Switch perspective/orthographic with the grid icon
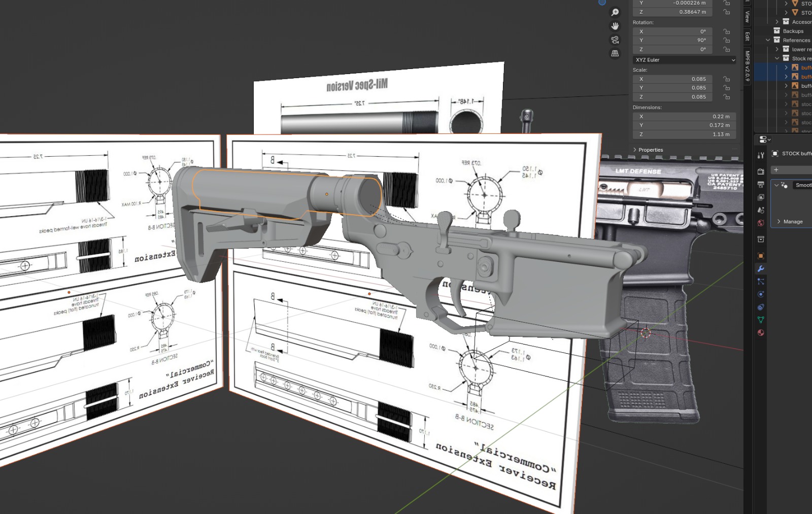 pyautogui.click(x=615, y=53)
